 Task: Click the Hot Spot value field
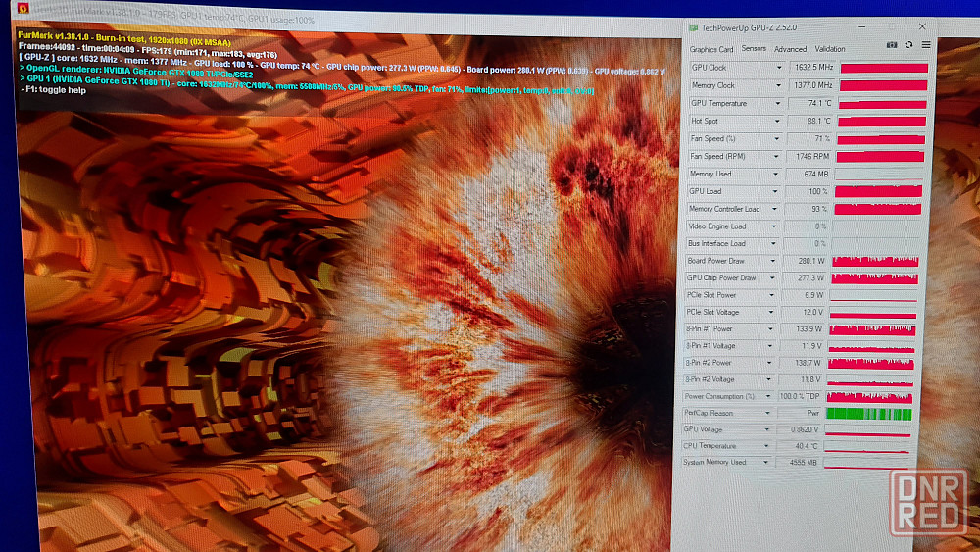point(810,121)
